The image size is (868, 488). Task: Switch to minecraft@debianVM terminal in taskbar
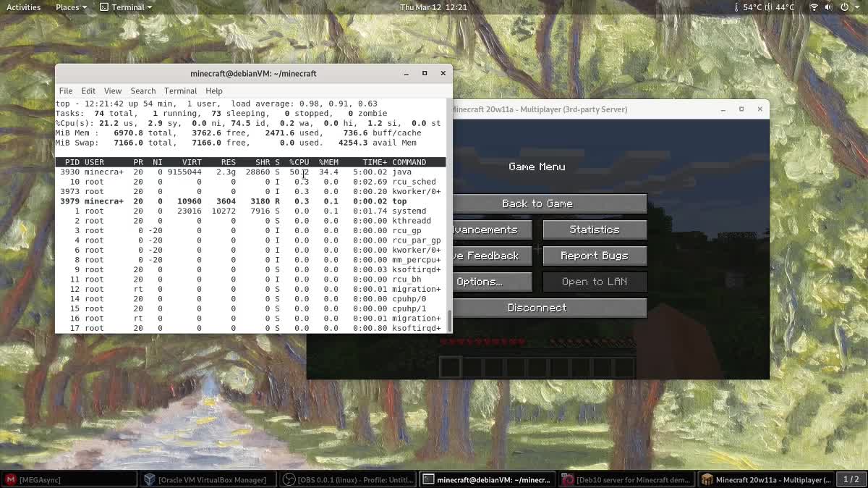coord(488,479)
